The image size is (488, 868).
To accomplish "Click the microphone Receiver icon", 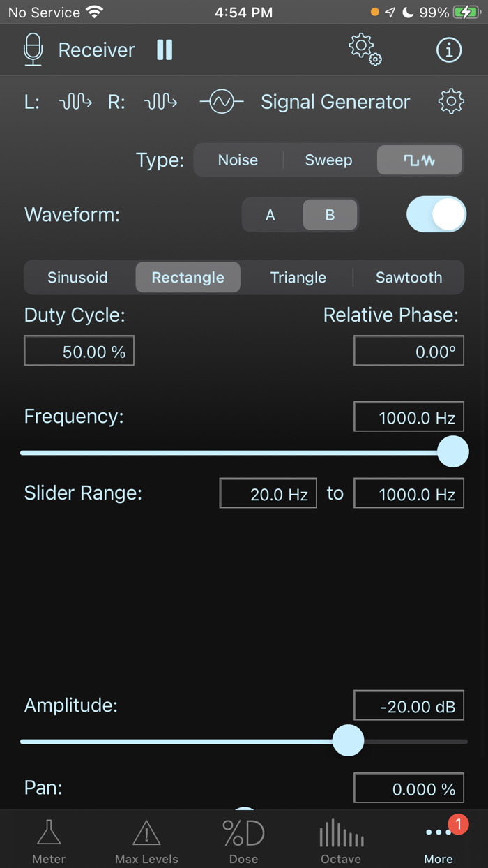I will tap(33, 49).
